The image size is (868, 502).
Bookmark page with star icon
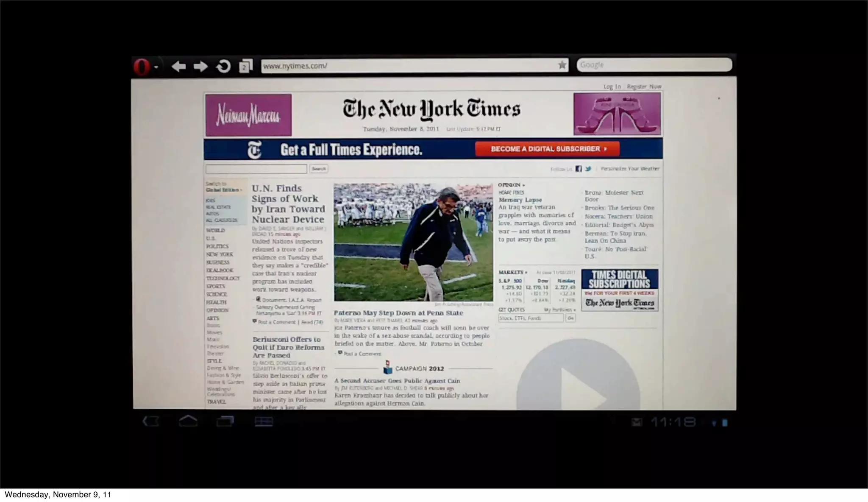tap(562, 65)
